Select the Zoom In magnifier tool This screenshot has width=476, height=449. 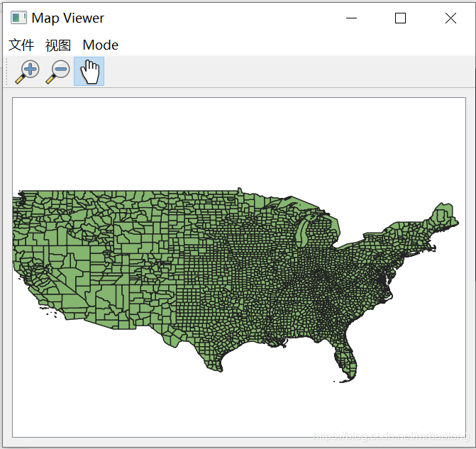coord(28,72)
